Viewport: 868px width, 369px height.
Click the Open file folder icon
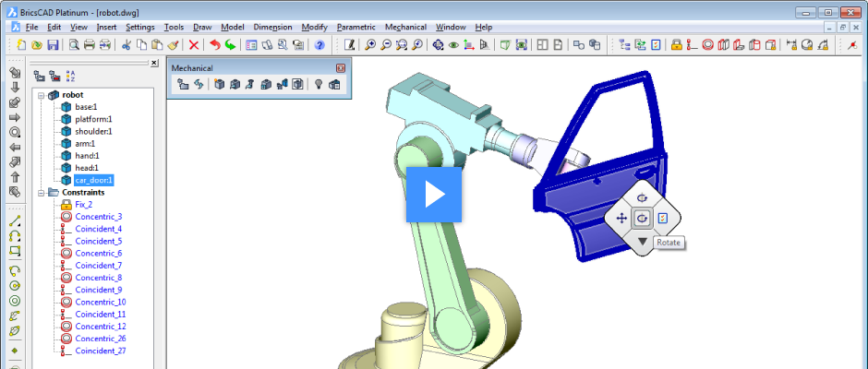click(37, 45)
